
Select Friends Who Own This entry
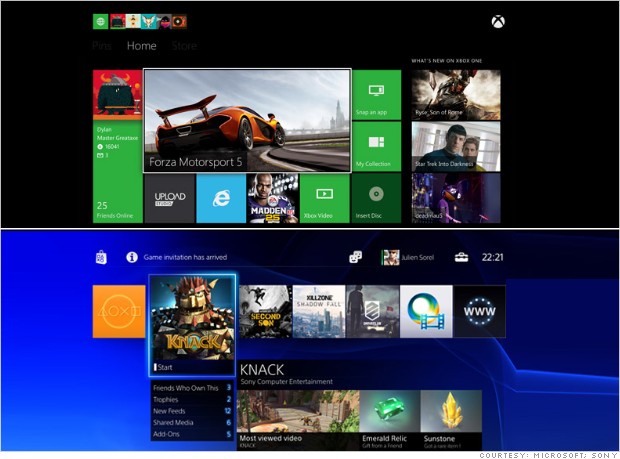tap(193, 388)
